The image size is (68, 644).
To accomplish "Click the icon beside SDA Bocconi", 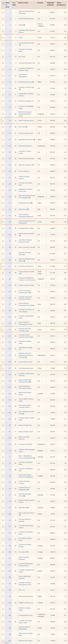I will click(x=28, y=209).
